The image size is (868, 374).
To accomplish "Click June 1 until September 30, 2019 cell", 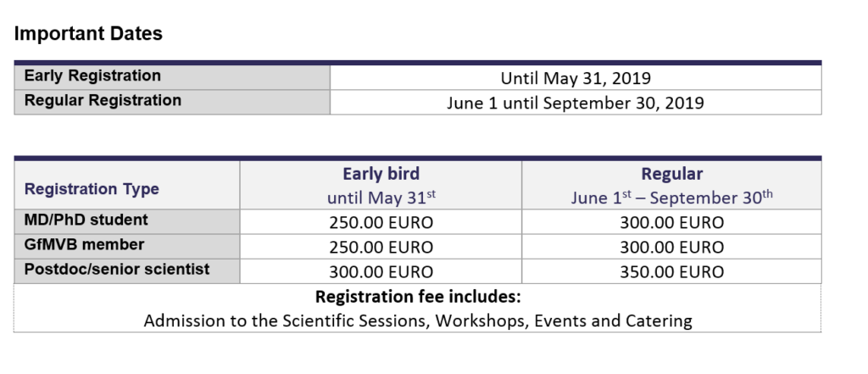I will tap(576, 103).
